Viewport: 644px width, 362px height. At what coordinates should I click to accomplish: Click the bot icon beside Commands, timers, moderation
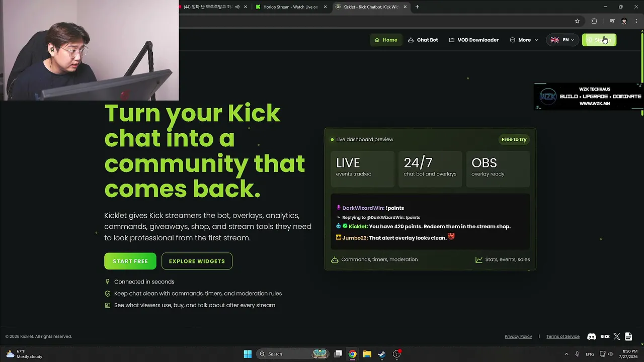[335, 259]
